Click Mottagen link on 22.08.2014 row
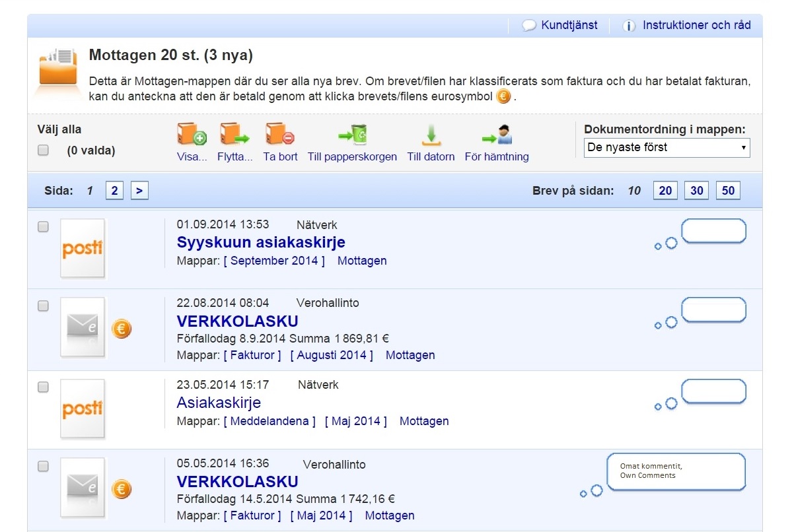The width and height of the screenshot is (792, 532). (410, 355)
